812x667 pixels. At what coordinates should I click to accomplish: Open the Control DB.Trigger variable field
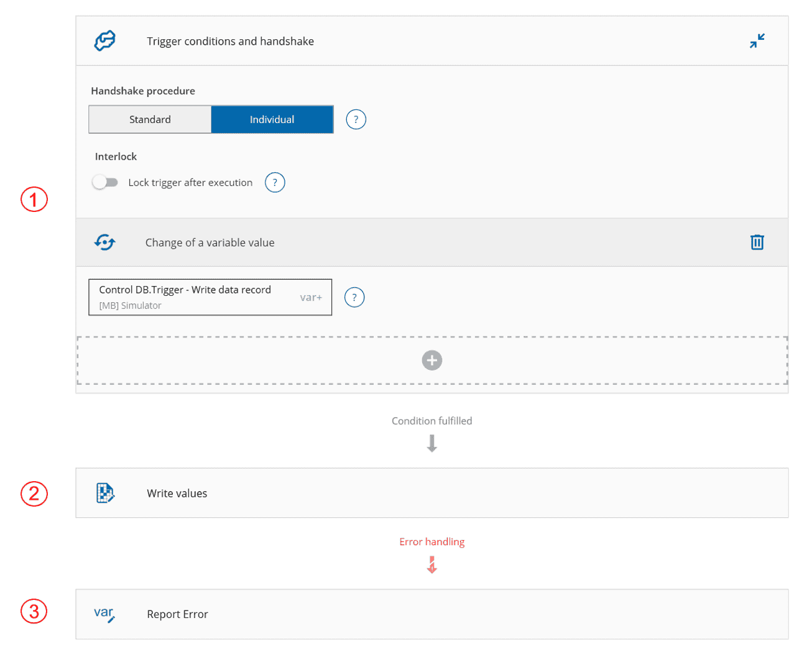click(210, 297)
